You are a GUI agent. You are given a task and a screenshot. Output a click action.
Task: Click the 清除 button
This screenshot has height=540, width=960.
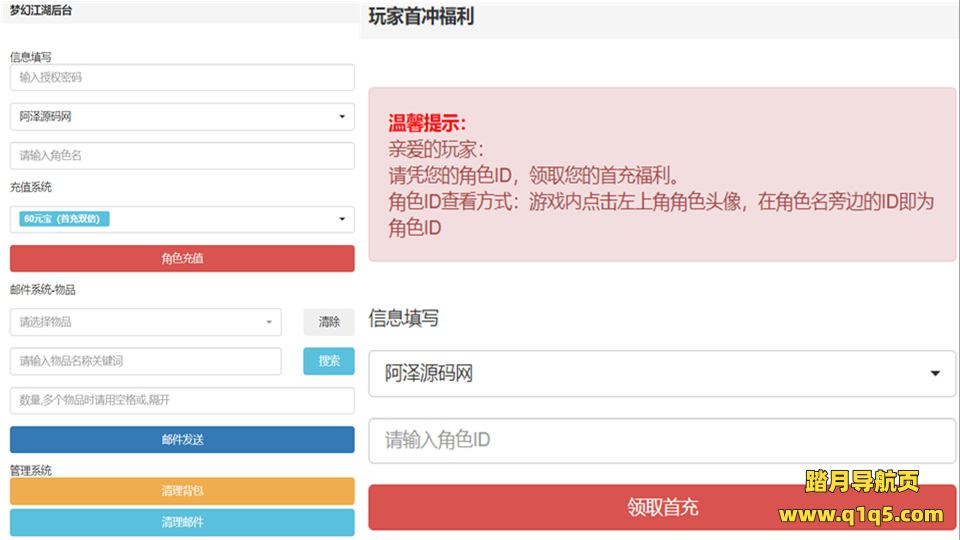329,322
